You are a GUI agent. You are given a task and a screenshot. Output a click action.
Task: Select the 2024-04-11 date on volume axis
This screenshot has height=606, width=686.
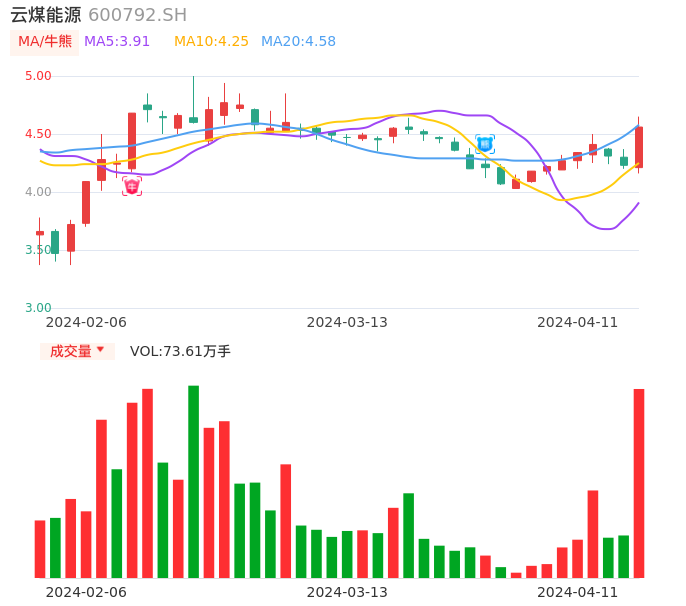click(x=578, y=592)
